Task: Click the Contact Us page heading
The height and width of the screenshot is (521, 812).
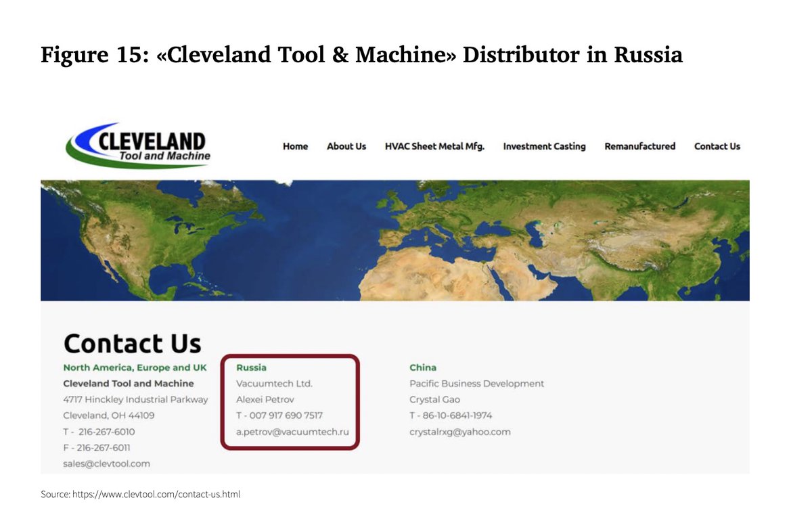Action: pyautogui.click(x=133, y=343)
